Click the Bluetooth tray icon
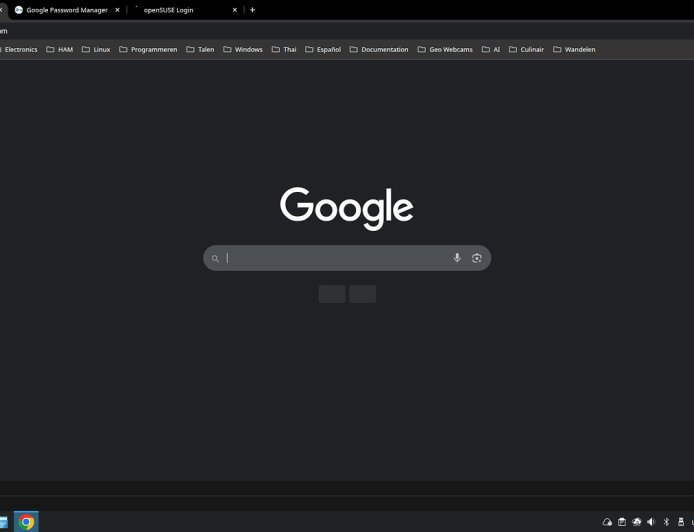 tap(666, 522)
